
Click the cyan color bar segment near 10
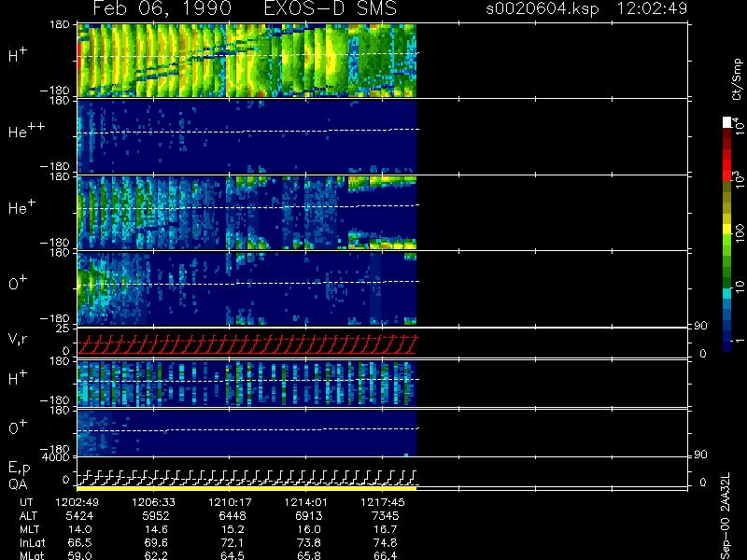727,293
